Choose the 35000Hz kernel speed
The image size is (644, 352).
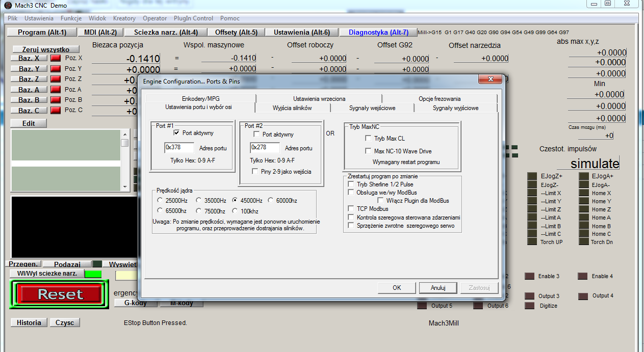(199, 201)
